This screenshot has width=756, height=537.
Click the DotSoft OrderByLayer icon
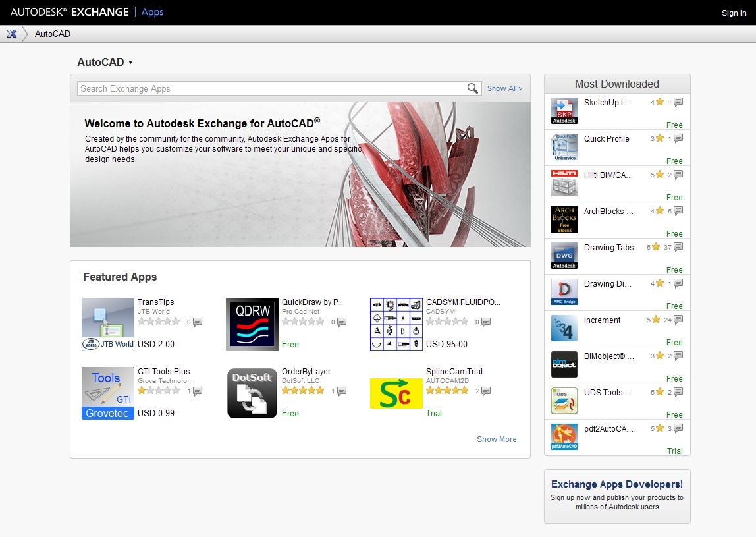point(252,393)
